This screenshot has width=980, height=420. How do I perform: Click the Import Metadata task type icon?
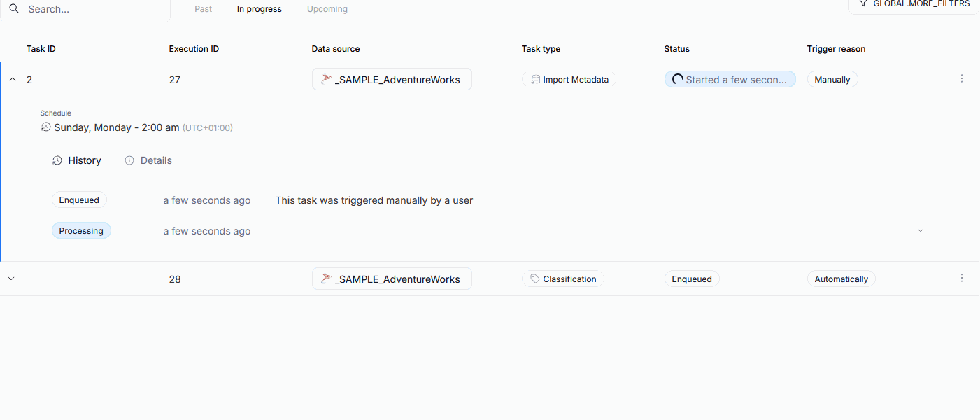pos(535,80)
